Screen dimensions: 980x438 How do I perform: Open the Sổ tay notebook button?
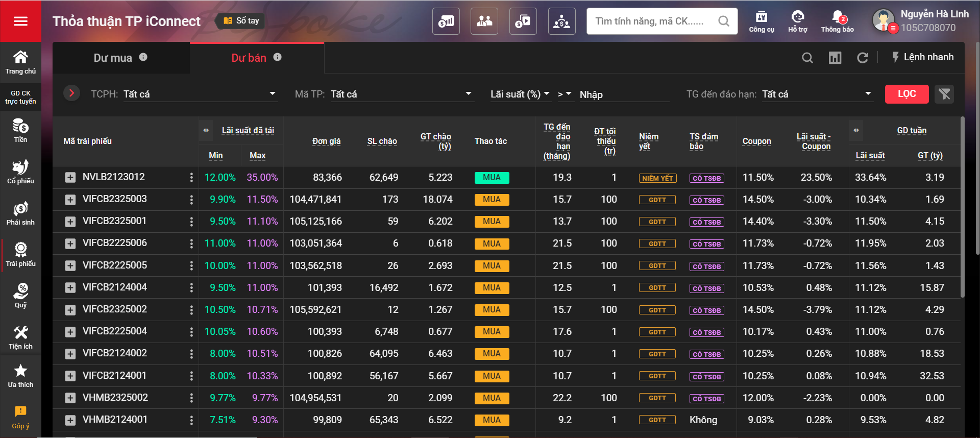[x=241, y=21]
